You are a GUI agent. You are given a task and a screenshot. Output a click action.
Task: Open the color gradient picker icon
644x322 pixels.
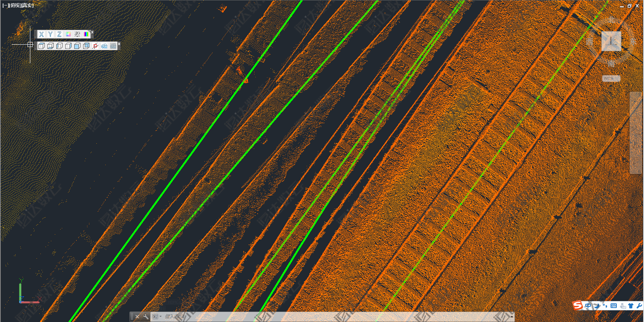68,34
